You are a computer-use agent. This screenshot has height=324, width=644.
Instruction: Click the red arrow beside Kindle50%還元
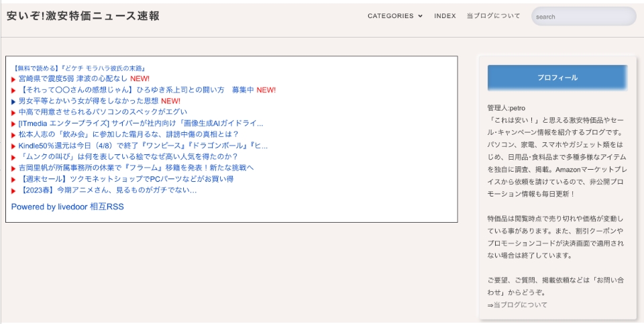click(13, 146)
